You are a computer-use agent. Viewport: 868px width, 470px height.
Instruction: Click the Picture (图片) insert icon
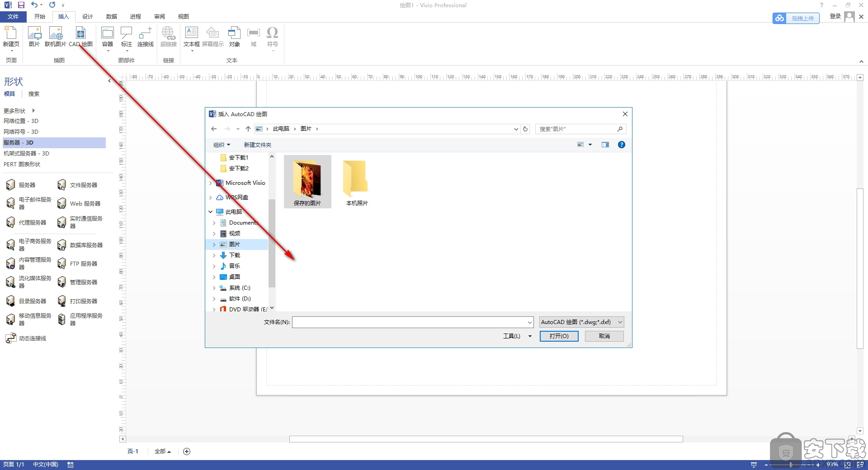[34, 36]
